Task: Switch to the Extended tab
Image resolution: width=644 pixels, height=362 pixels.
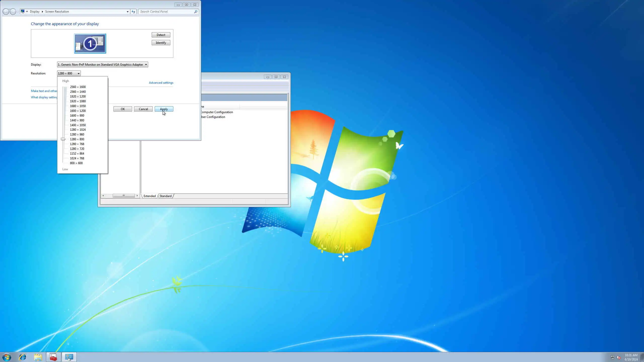Action: [x=149, y=196]
